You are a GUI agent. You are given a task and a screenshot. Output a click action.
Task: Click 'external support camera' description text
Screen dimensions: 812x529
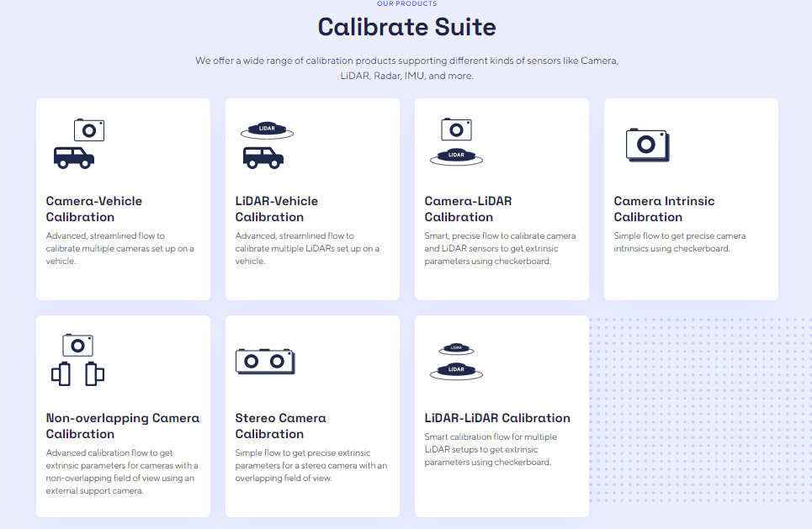tap(122, 472)
